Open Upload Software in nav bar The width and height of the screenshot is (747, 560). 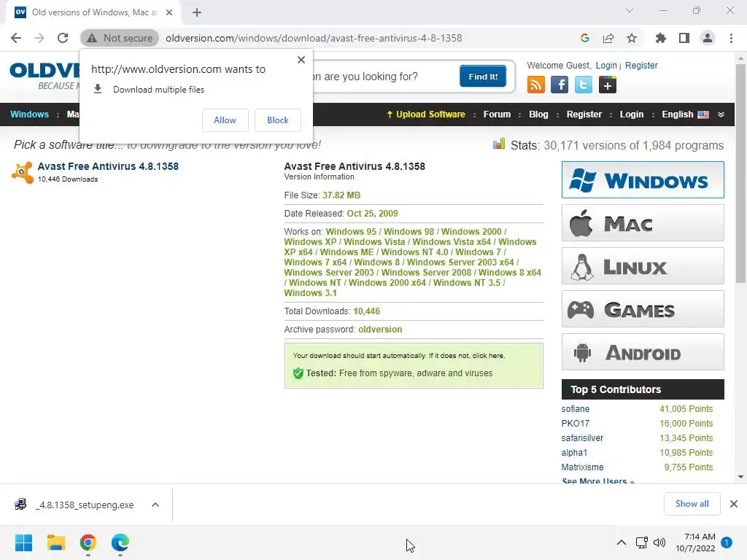tap(426, 114)
